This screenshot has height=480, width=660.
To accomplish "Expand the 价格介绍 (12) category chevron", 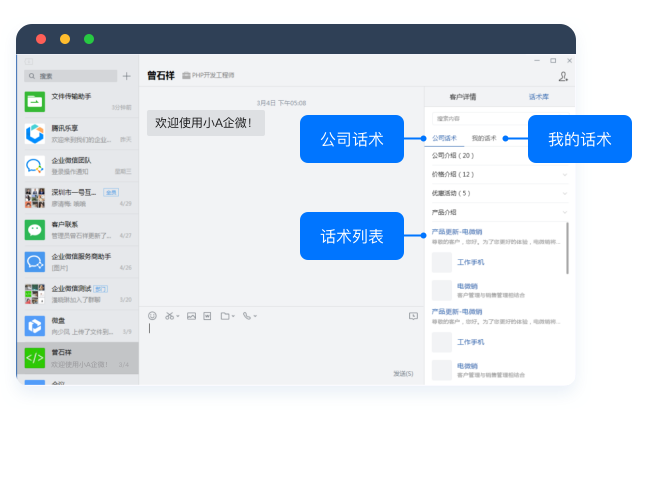I will pos(565,174).
